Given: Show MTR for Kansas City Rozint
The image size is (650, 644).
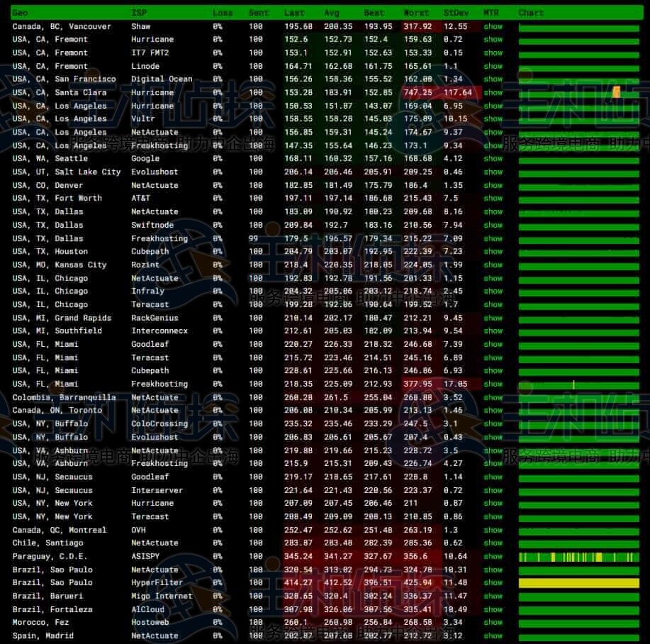Looking at the screenshot, I should (493, 265).
